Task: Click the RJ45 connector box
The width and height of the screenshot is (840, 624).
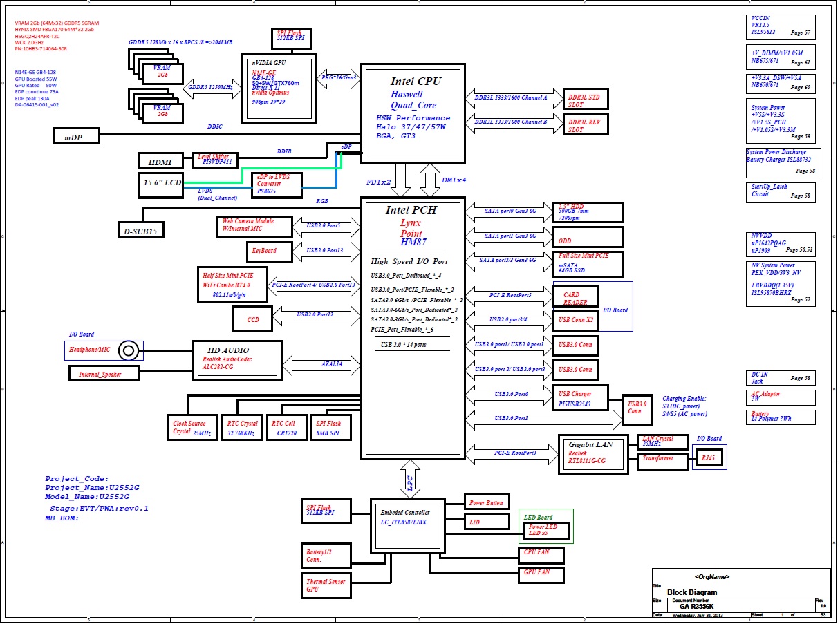Action: click(709, 457)
